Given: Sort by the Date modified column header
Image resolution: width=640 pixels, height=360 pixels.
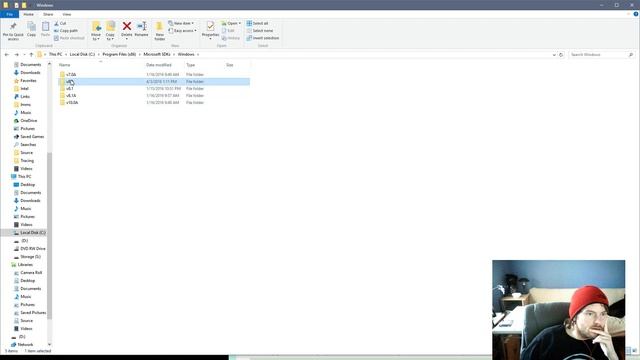Looking at the screenshot, I should coord(159,65).
